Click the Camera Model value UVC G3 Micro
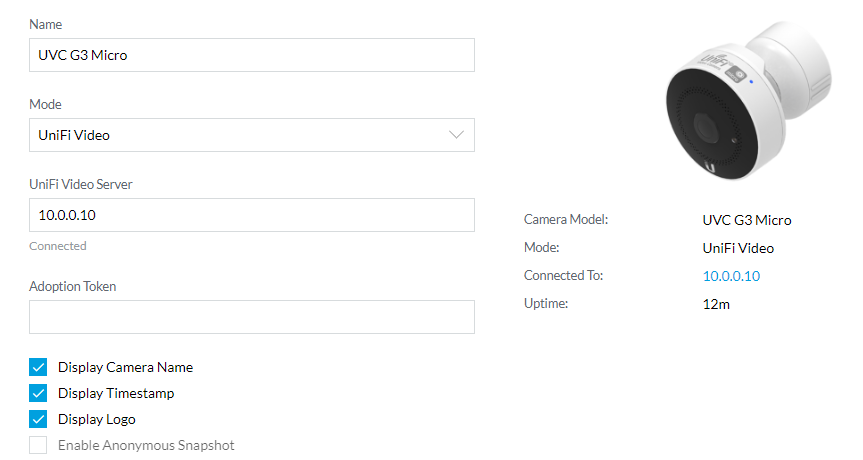This screenshot has height=460, width=863. tap(747, 220)
